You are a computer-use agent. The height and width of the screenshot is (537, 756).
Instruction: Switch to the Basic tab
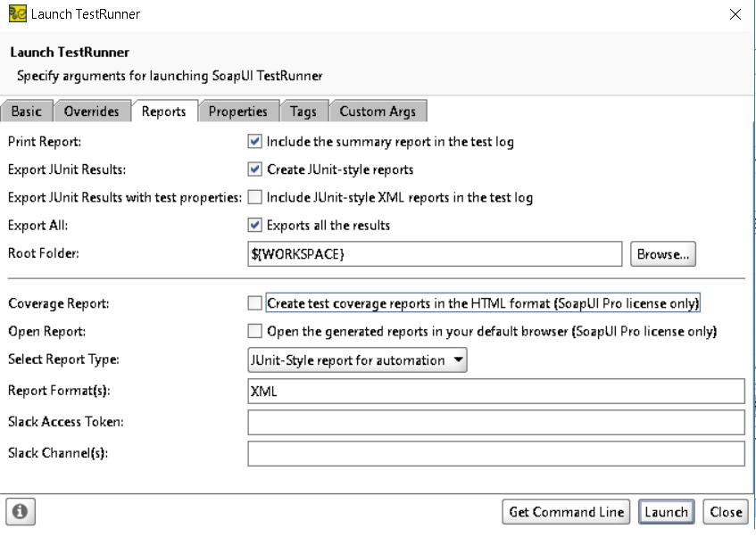pyautogui.click(x=27, y=112)
